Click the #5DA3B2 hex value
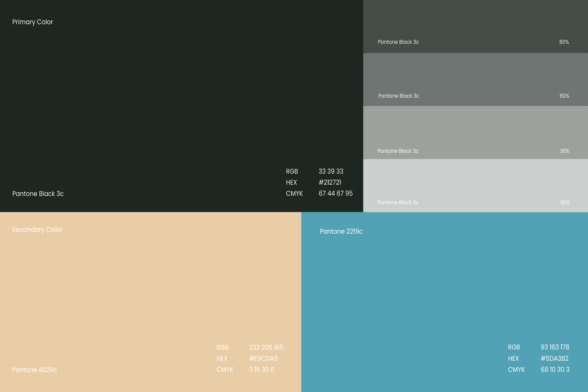The width and height of the screenshot is (588, 392). coord(554,359)
